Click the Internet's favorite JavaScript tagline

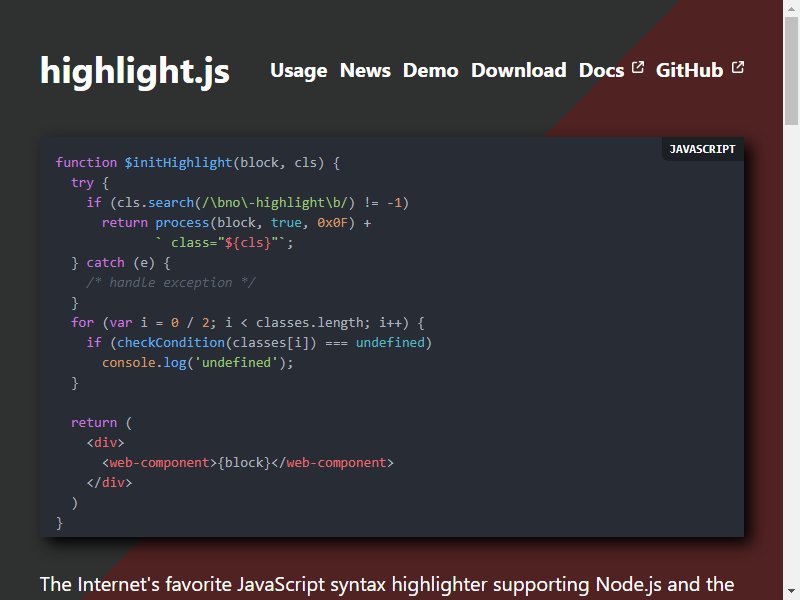[x=387, y=584]
